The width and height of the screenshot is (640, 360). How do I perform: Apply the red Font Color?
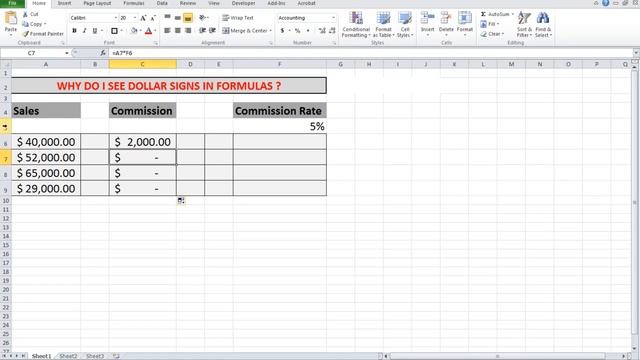149,31
